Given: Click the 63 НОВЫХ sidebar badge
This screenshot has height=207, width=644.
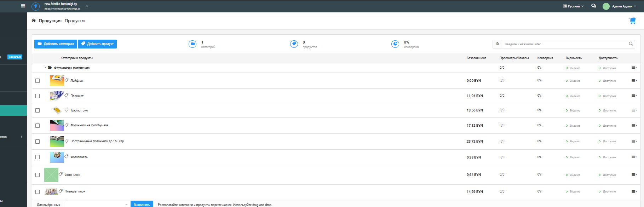Looking at the screenshot, I should [x=15, y=57].
